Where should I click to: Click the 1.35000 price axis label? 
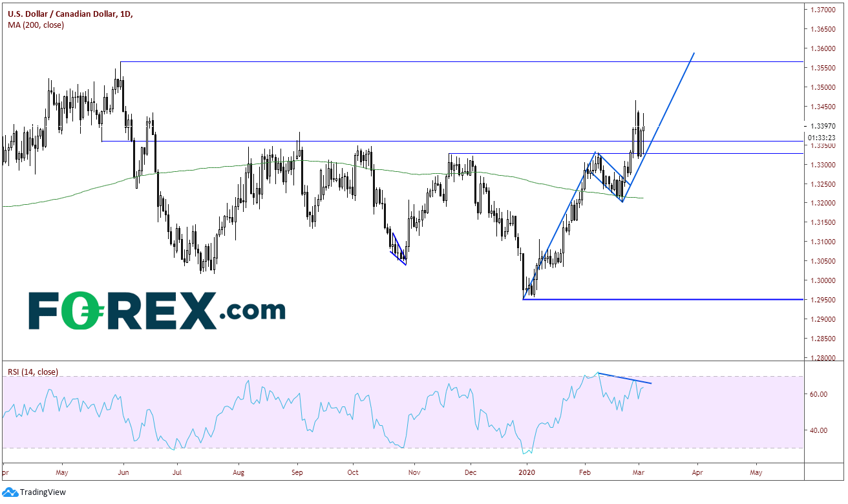(823, 87)
